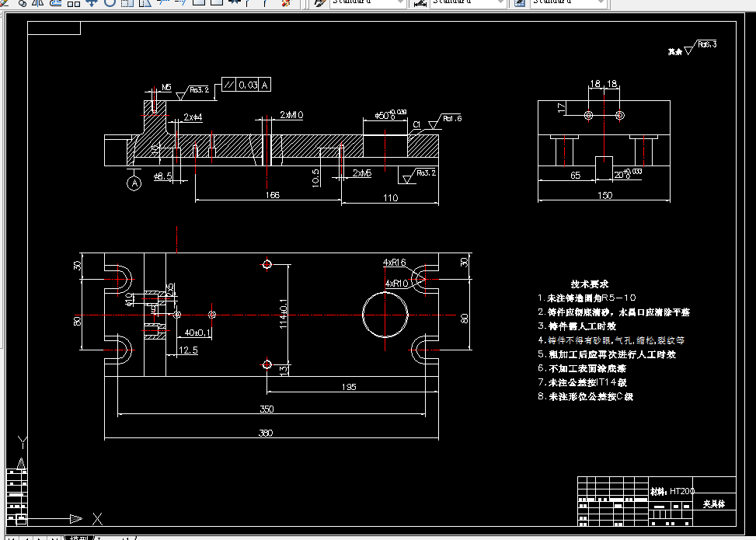
Task: Select the φ50 bore diameter dimension
Action: 391,115
